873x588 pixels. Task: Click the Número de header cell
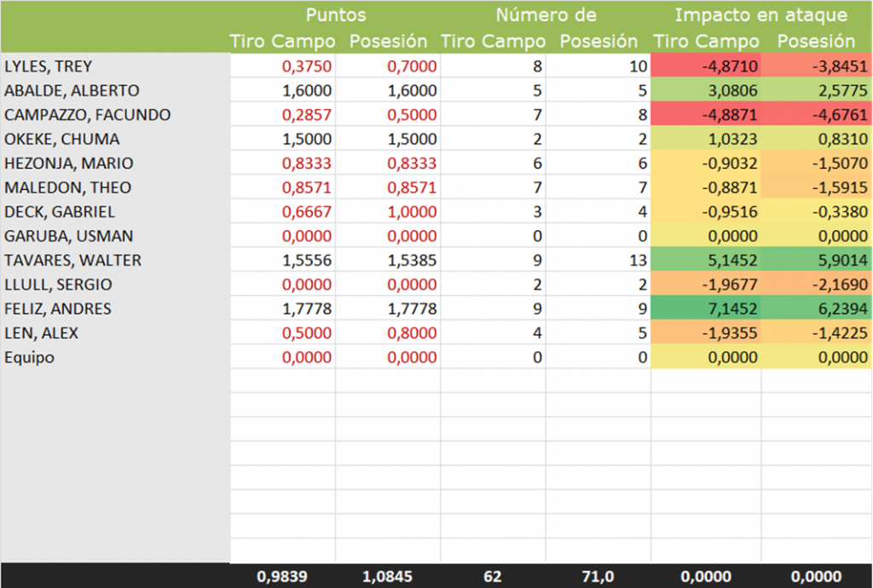(x=546, y=15)
